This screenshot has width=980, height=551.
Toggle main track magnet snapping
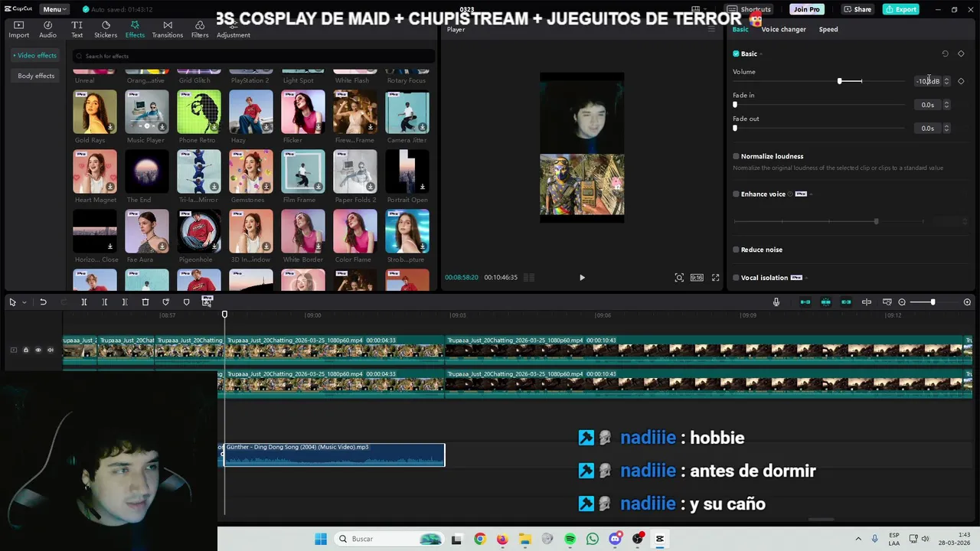click(x=805, y=302)
